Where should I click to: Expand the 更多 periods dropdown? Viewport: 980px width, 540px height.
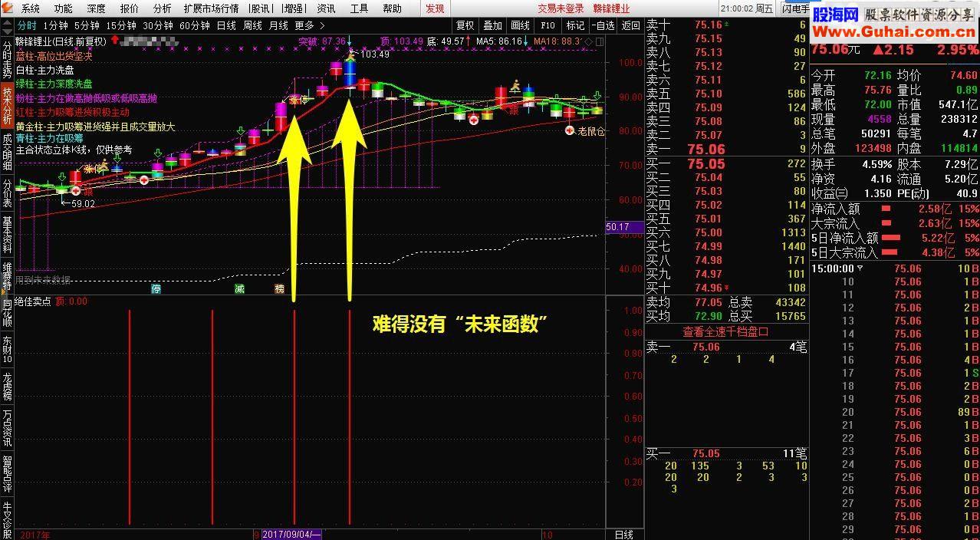[x=309, y=25]
